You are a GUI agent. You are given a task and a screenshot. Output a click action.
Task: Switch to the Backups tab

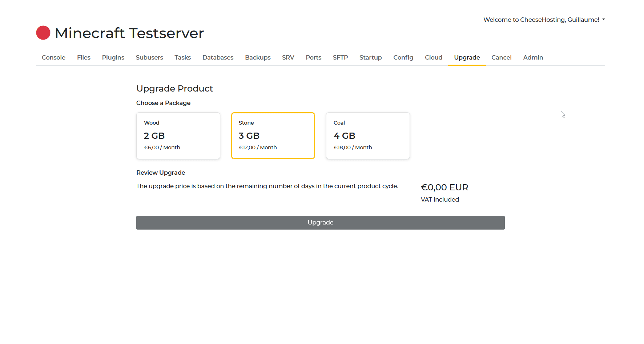point(258,57)
